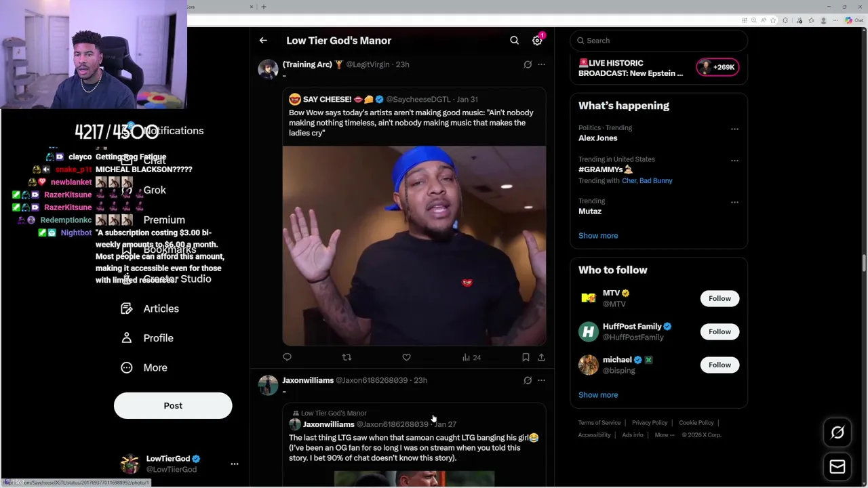Open Low Tier God's Manor label in quoted post
Viewport: 868px width, 488px height.
click(x=334, y=413)
